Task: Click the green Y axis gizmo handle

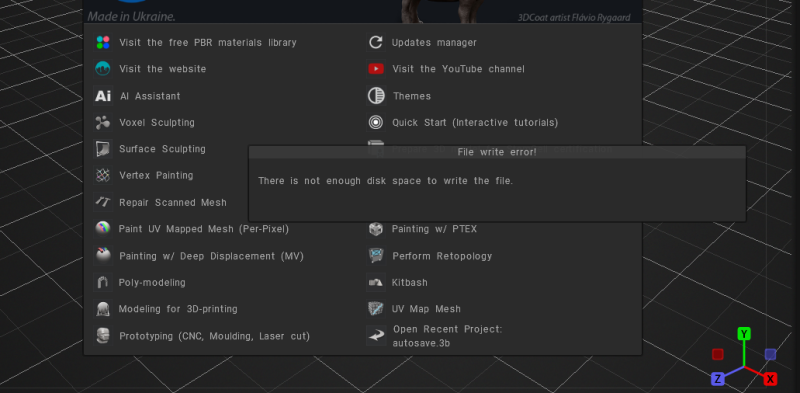Action: (744, 334)
